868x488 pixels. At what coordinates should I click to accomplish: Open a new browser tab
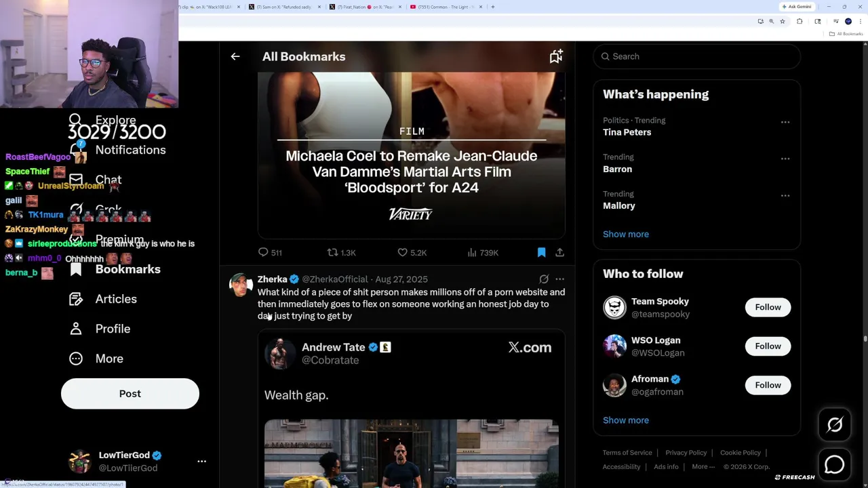[x=493, y=7]
